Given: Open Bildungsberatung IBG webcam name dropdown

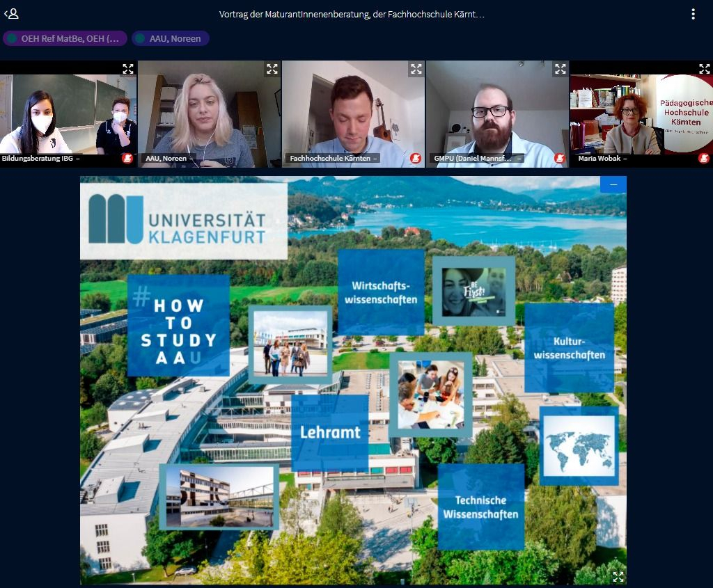Looking at the screenshot, I should (x=40, y=159).
